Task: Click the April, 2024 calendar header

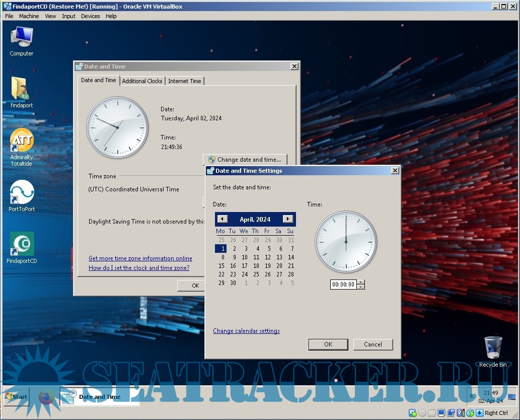Action: pyautogui.click(x=255, y=219)
